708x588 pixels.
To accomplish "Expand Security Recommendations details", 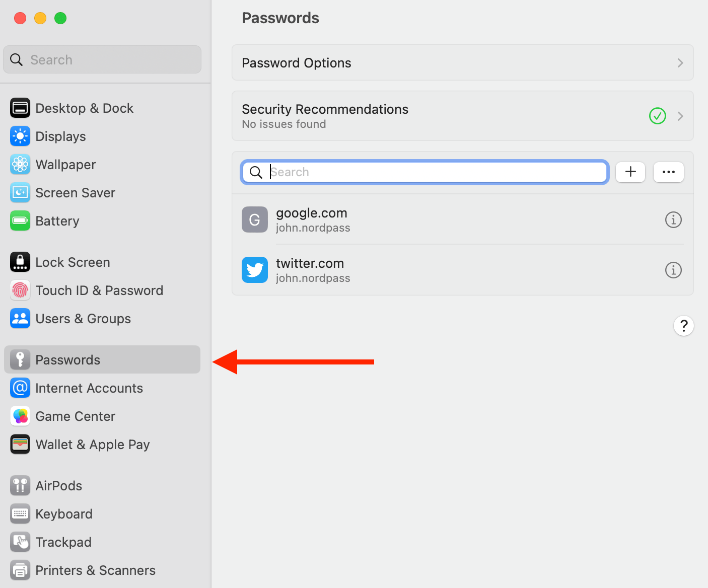I will (x=680, y=116).
